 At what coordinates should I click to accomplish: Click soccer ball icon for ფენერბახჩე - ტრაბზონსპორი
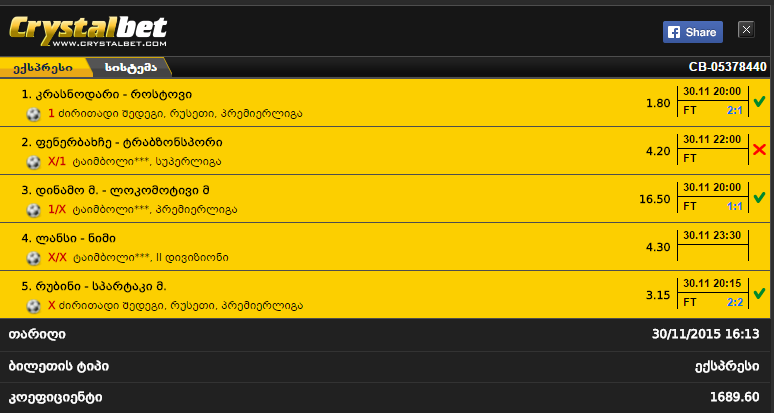tap(33, 162)
